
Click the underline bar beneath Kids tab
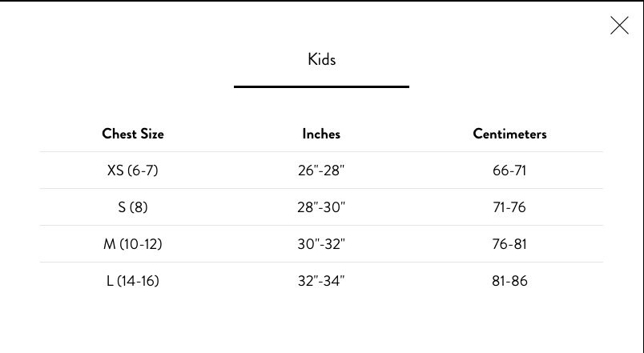click(321, 86)
